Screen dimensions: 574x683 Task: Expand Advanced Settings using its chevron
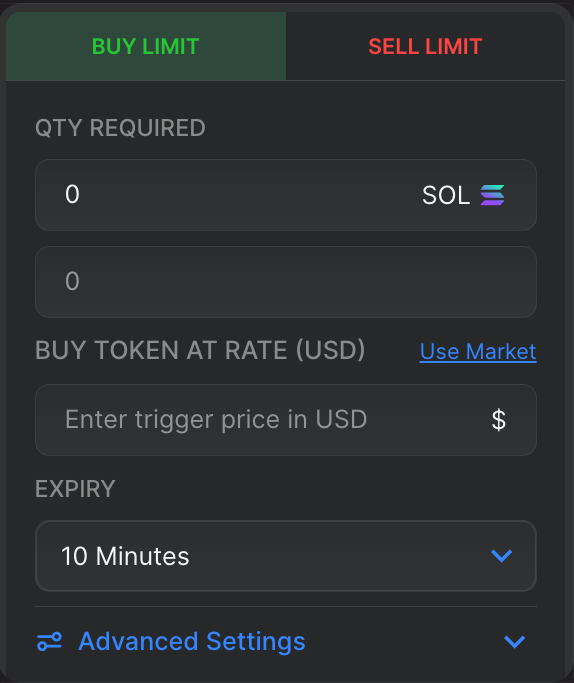514,642
